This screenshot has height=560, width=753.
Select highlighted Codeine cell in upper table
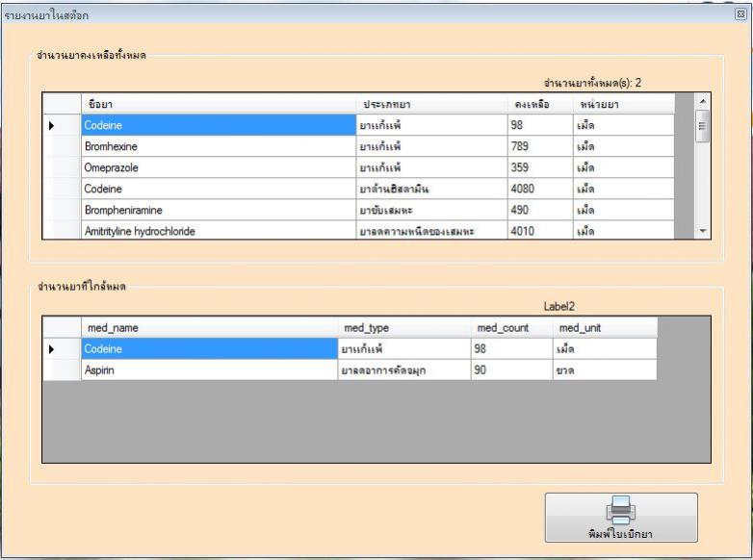pyautogui.click(x=219, y=125)
